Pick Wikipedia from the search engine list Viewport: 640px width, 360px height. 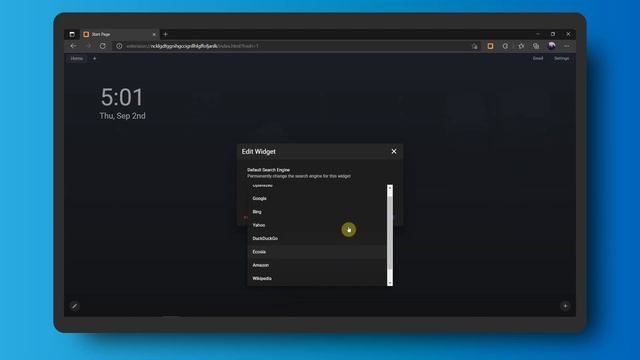tap(317, 278)
